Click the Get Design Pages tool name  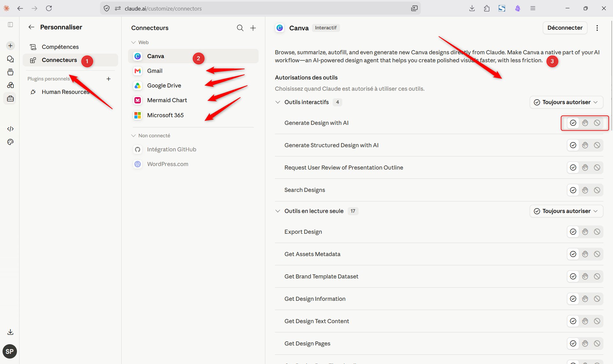(x=307, y=344)
